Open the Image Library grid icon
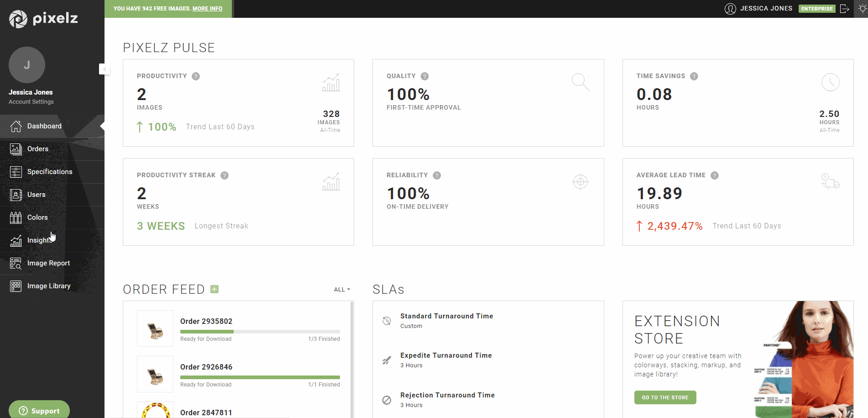The height and width of the screenshot is (418, 868). (16, 286)
